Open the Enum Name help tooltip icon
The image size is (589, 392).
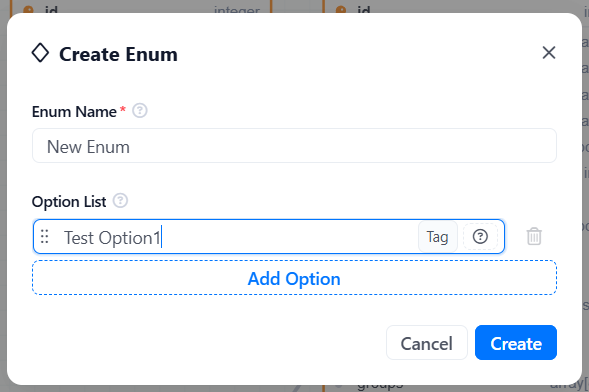tap(140, 111)
